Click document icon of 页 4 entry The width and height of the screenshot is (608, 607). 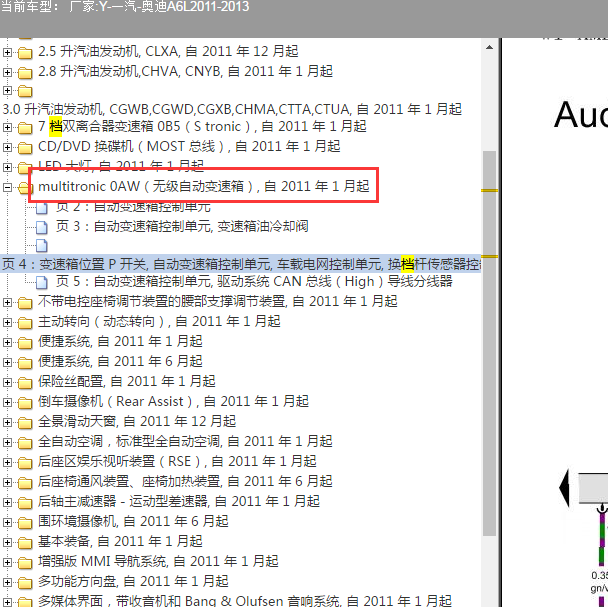(x=41, y=246)
